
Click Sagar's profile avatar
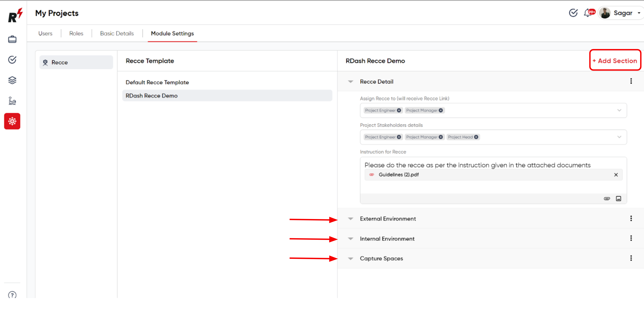point(605,13)
